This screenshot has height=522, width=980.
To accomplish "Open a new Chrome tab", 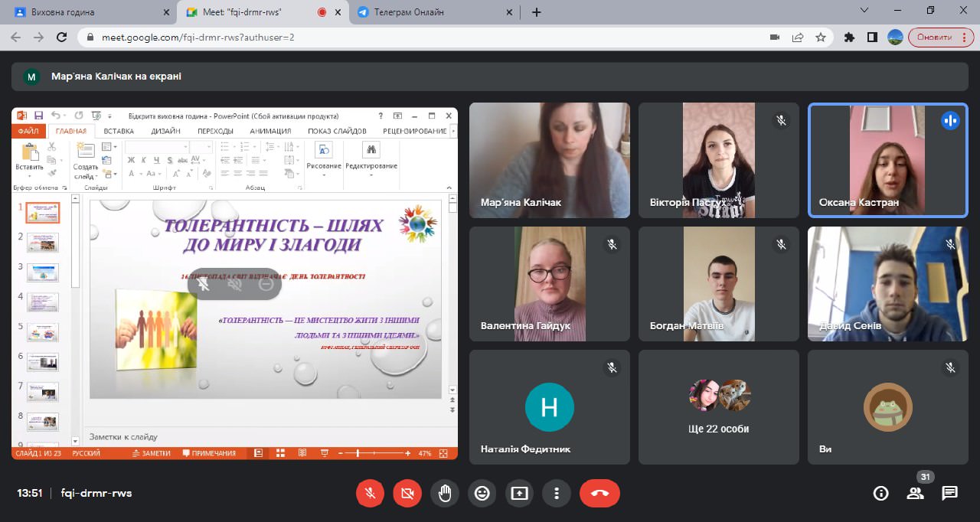I will point(536,12).
